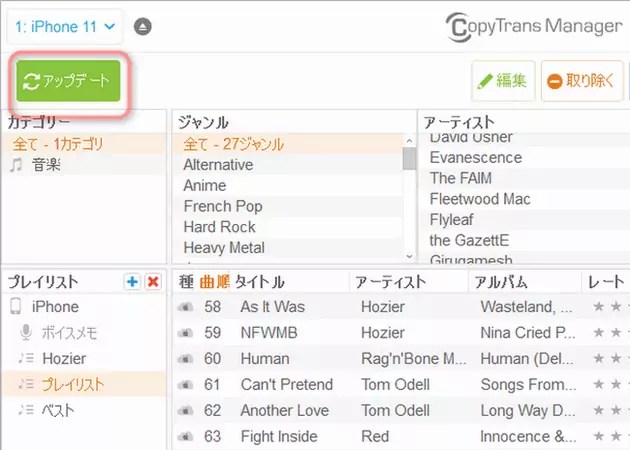Select track NFWMB

click(x=269, y=333)
